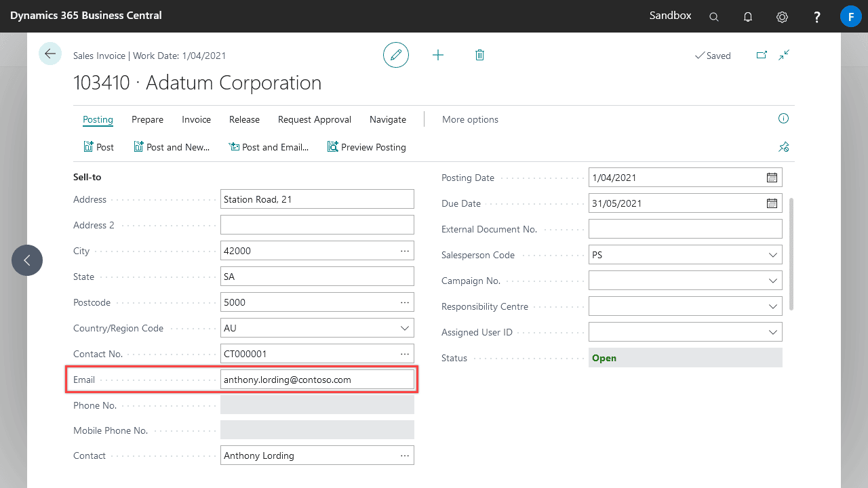Open search magnifier in top bar
Image resolution: width=868 pixels, height=488 pixels.
(x=714, y=16)
